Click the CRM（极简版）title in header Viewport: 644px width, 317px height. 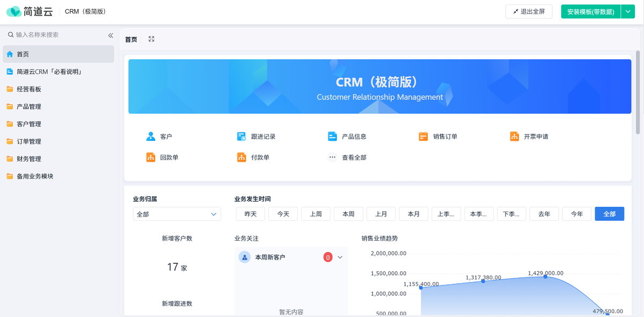tap(85, 11)
